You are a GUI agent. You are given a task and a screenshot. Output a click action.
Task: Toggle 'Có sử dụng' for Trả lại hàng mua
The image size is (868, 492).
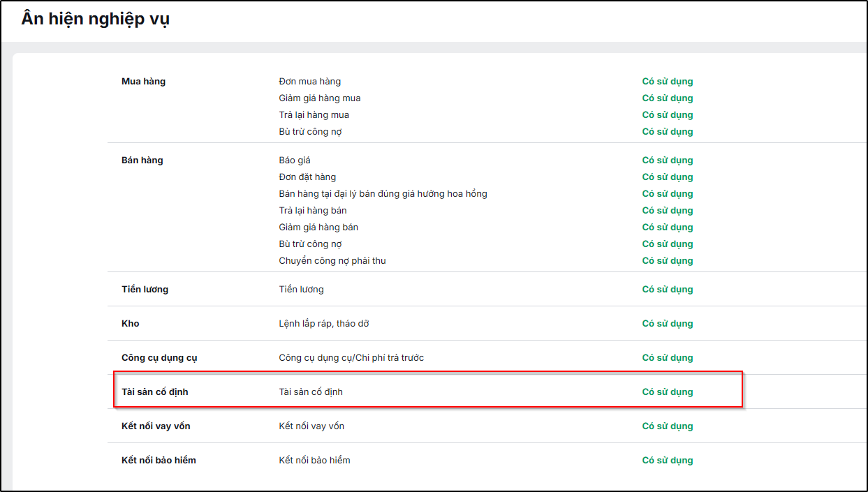coord(668,115)
